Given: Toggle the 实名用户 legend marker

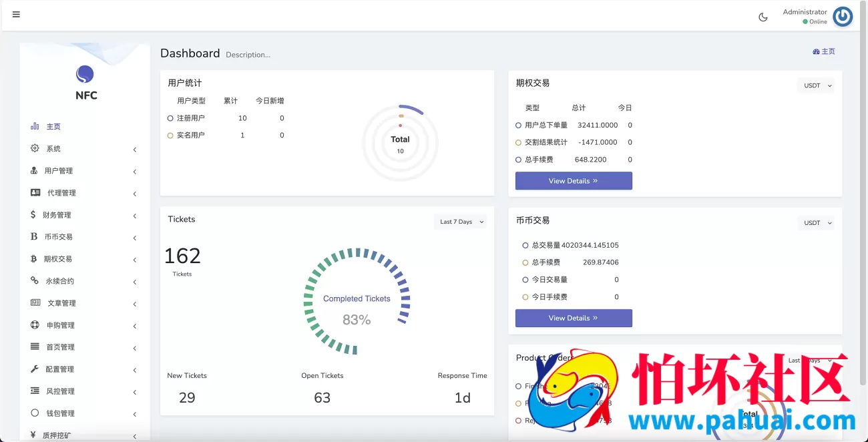Looking at the screenshot, I should click(x=170, y=136).
